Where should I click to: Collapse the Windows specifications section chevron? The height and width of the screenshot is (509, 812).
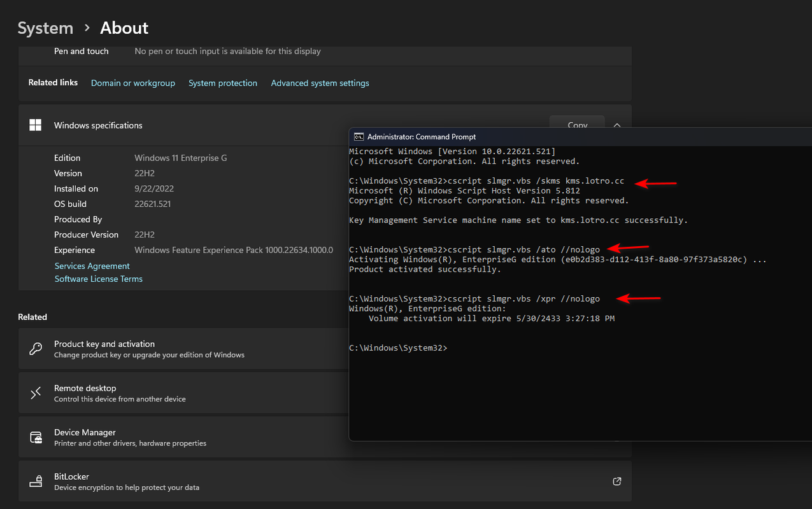click(x=616, y=125)
